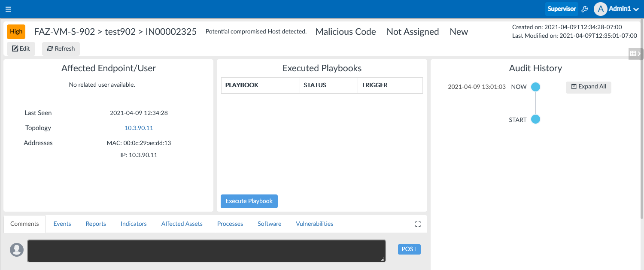Screen dimensions: 644x270
Task: Post the comment
Action: pos(409,249)
